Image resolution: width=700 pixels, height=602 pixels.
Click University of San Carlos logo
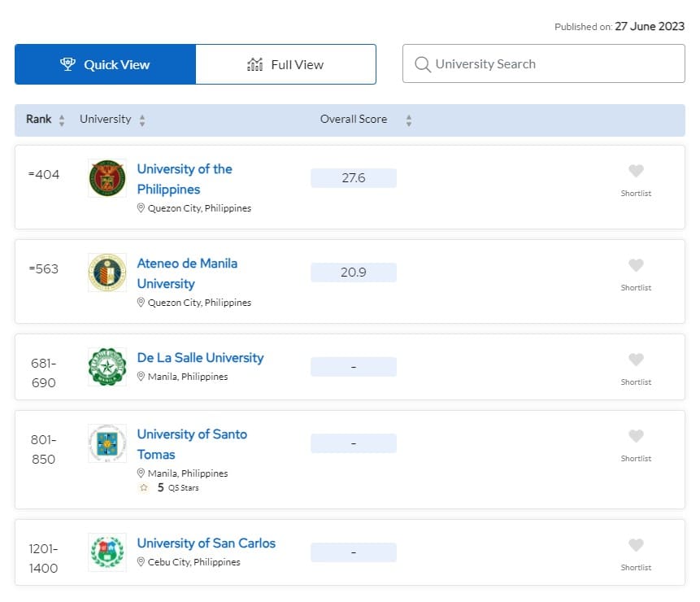pyautogui.click(x=107, y=552)
